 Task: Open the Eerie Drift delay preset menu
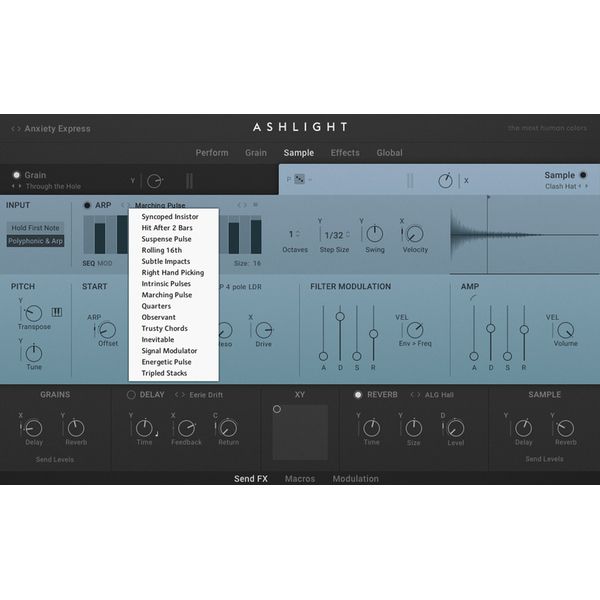[206, 395]
